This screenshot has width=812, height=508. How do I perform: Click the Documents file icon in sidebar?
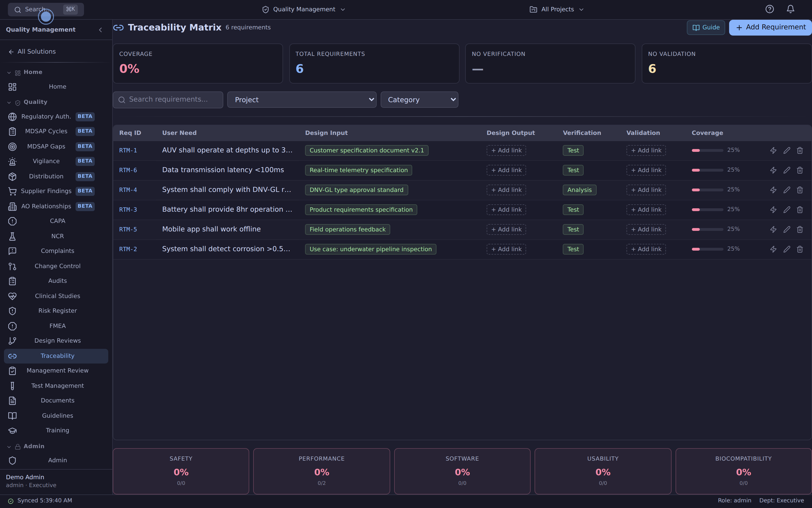pyautogui.click(x=12, y=401)
